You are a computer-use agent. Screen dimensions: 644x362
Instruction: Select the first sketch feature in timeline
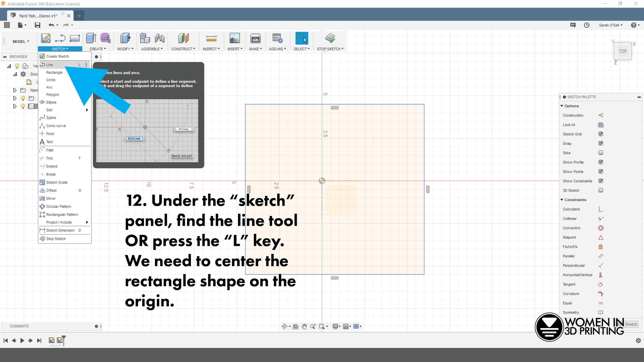(52, 340)
